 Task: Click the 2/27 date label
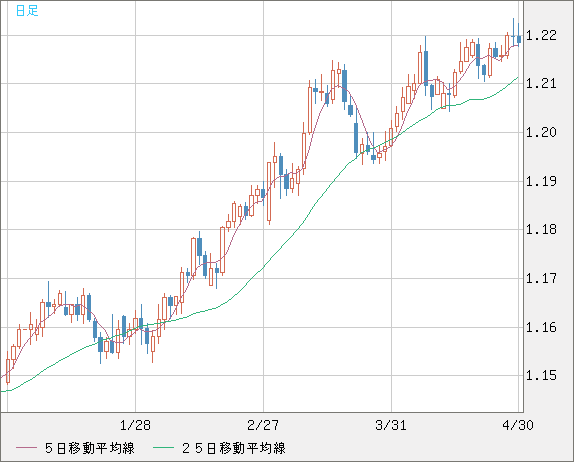point(263,425)
